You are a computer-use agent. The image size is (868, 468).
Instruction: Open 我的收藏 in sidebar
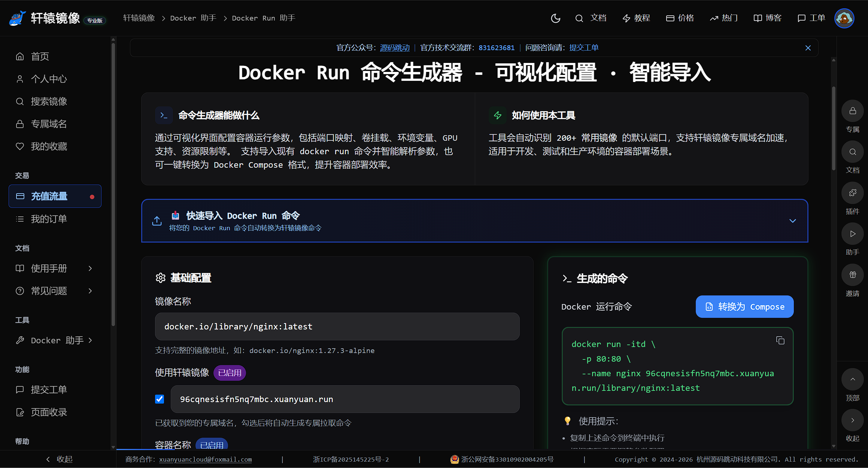[x=55, y=146]
